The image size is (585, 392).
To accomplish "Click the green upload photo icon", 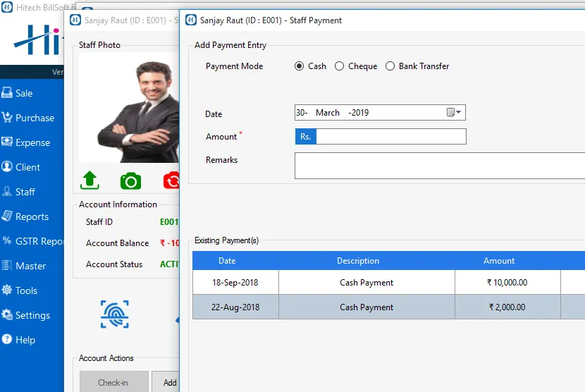I will 90,180.
